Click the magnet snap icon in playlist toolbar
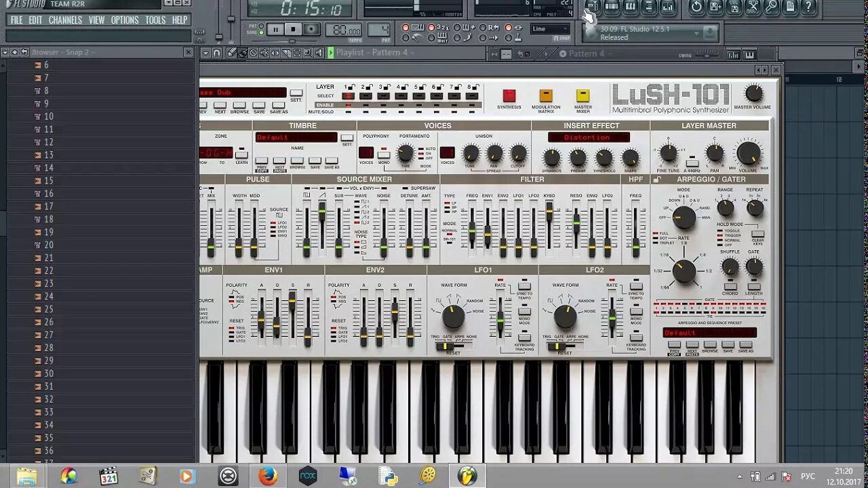 pyautogui.click(x=216, y=53)
